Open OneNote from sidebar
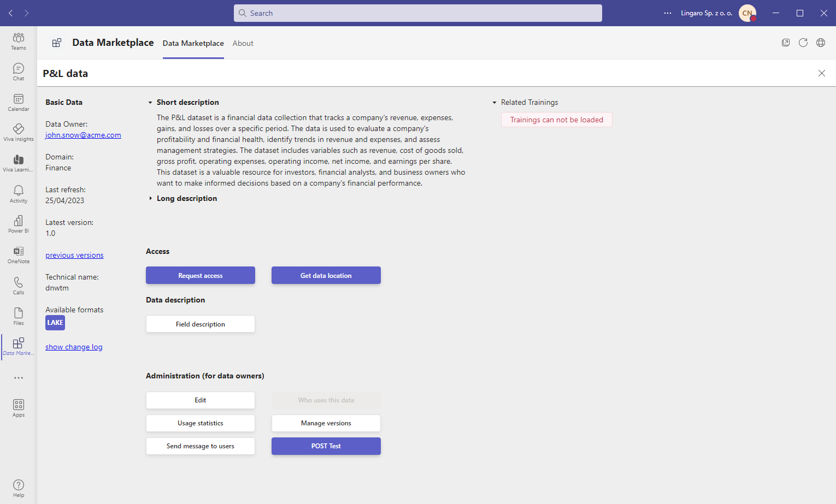This screenshot has height=504, width=836. [x=19, y=255]
